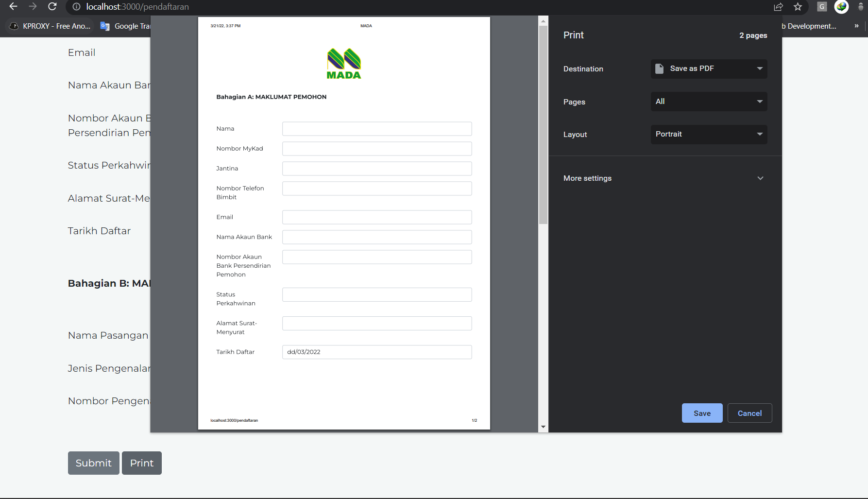
Task: Click the browser back arrow
Action: click(12, 7)
